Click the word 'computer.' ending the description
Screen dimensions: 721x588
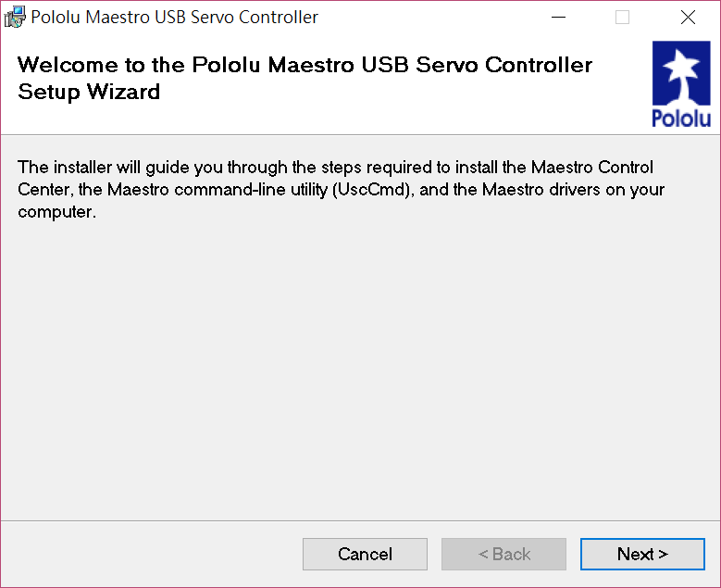(x=57, y=212)
